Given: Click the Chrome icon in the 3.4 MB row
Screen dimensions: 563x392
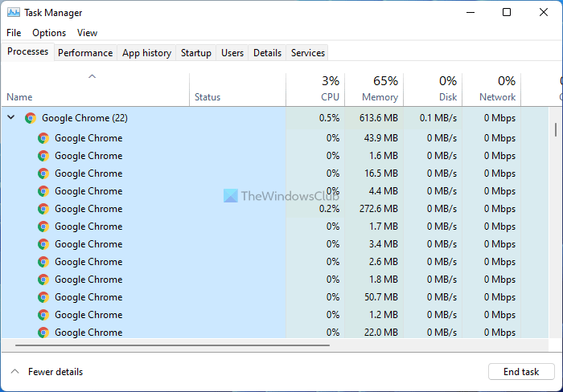Looking at the screenshot, I should click(x=43, y=244).
